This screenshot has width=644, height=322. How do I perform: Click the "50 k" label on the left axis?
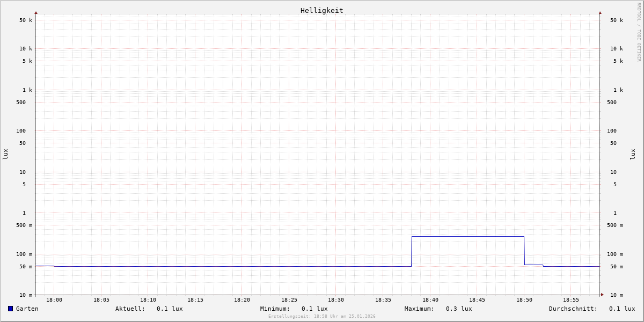[26, 20]
